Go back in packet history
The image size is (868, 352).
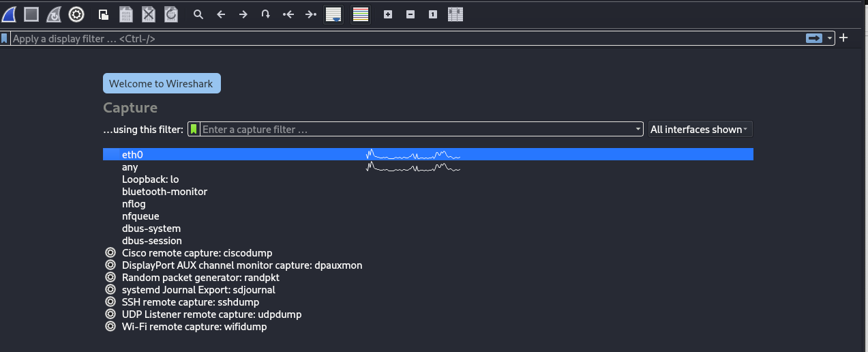[x=221, y=14]
